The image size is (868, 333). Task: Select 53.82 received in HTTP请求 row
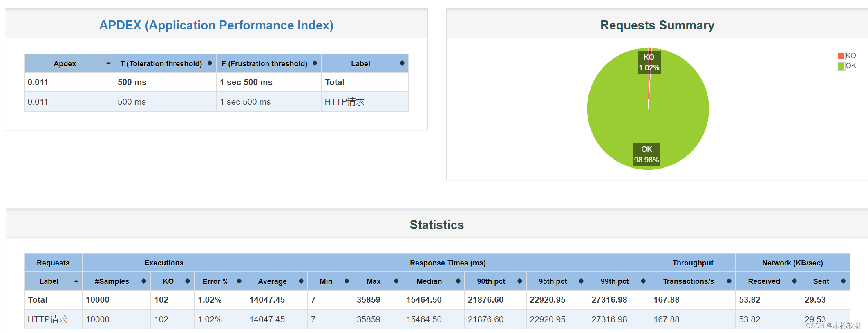(x=749, y=319)
